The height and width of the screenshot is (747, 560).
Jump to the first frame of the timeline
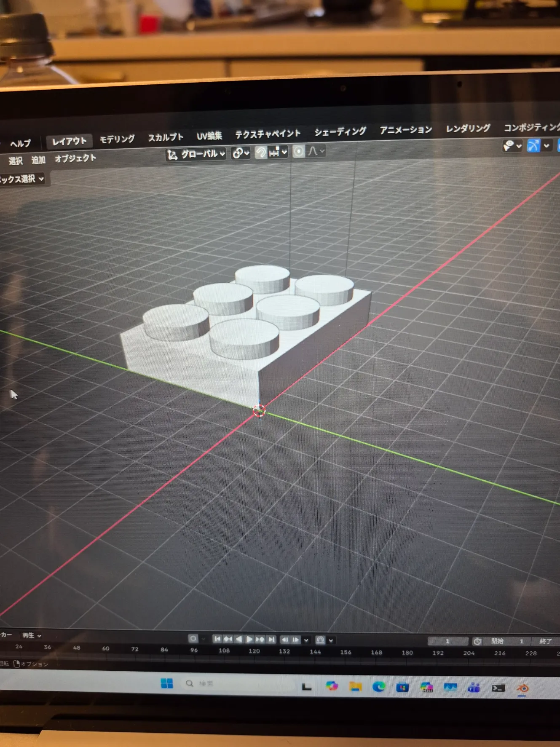(x=217, y=639)
